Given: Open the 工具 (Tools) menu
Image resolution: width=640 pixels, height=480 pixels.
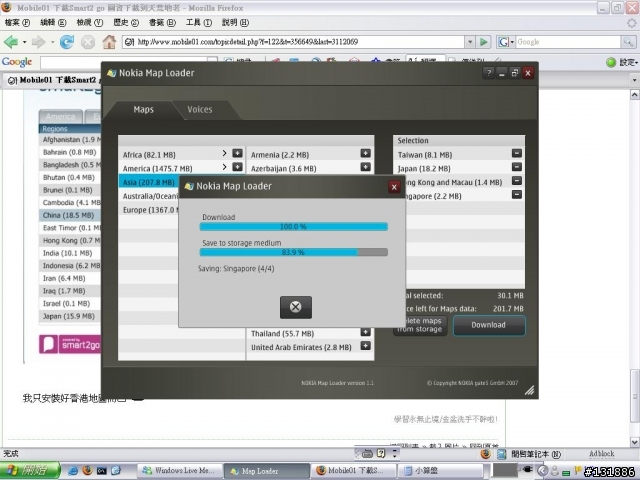Looking at the screenshot, I should tap(198, 22).
